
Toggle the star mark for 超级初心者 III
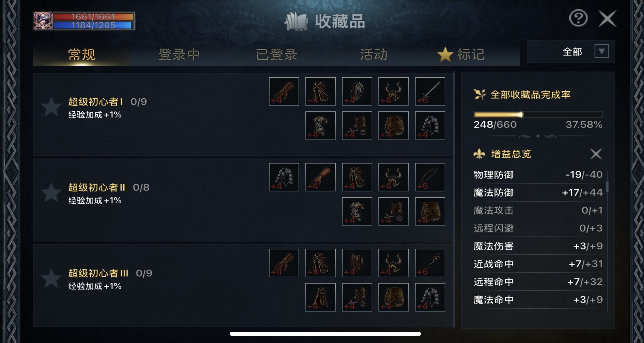[51, 278]
